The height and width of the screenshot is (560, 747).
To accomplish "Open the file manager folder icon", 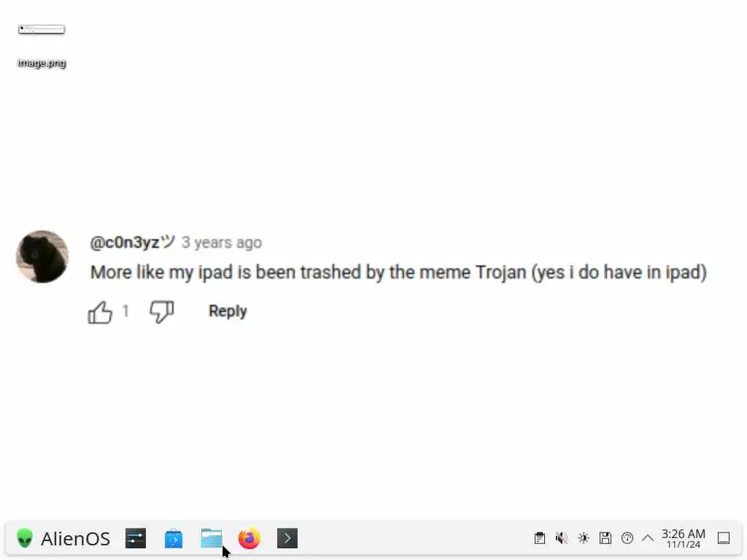I will [212, 539].
